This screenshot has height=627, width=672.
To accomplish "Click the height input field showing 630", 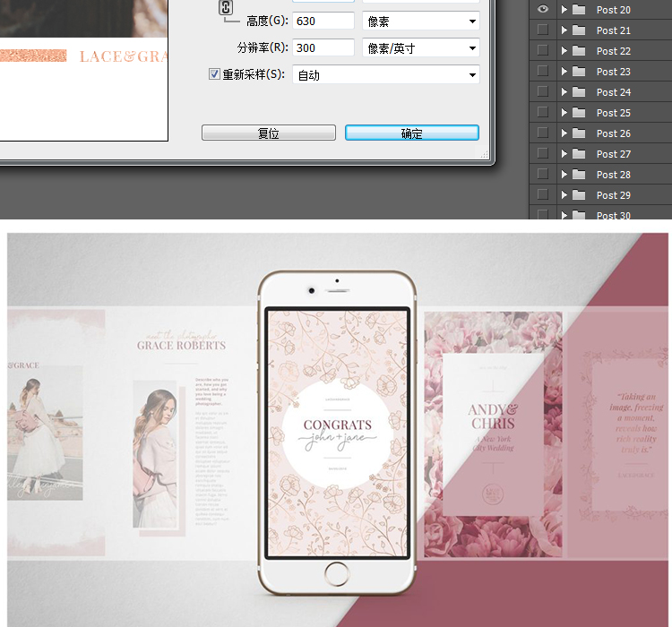I will pyautogui.click(x=323, y=21).
